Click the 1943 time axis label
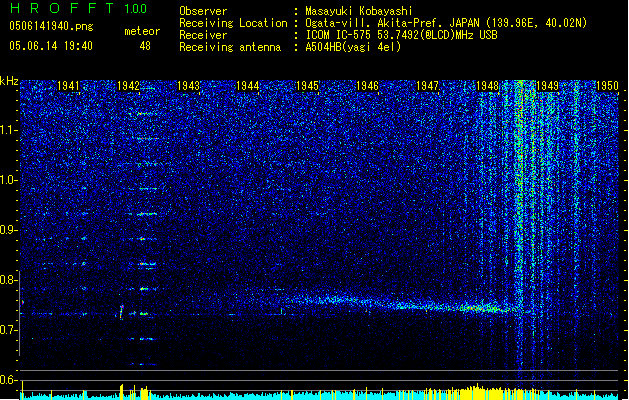Viewport: 629px width, 400px height. [x=188, y=85]
